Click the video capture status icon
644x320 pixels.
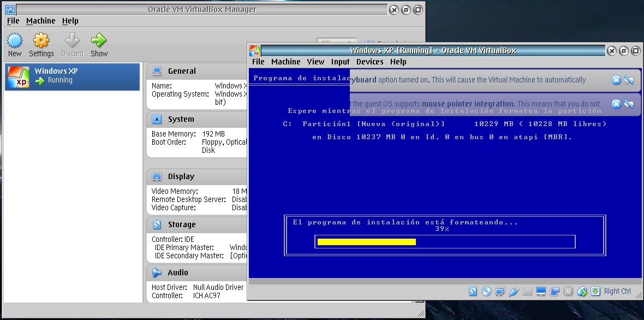554,292
